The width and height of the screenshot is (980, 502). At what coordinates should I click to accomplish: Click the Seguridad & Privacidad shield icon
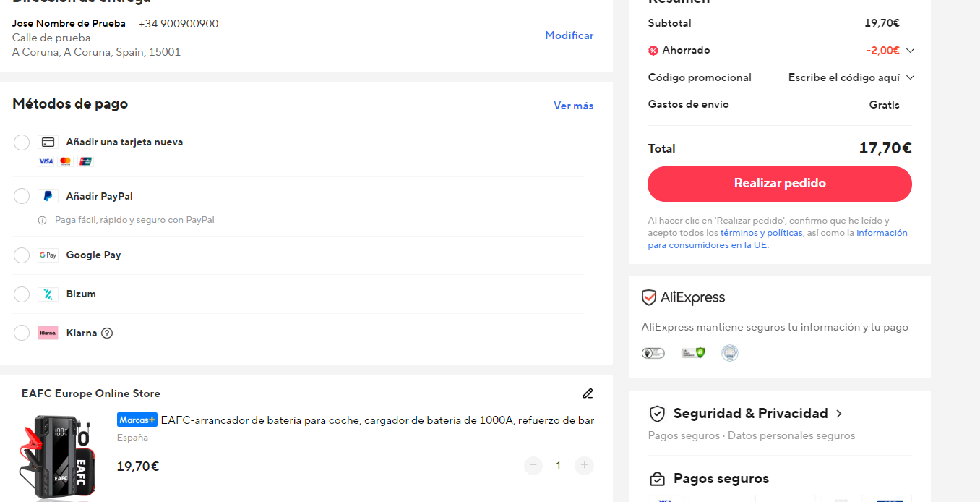pyautogui.click(x=657, y=414)
